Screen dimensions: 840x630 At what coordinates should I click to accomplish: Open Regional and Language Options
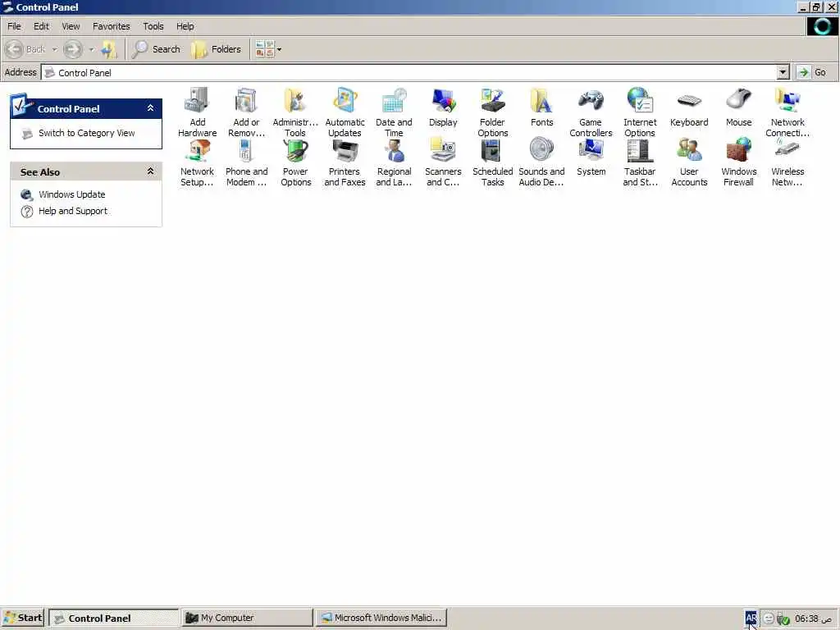click(x=394, y=162)
